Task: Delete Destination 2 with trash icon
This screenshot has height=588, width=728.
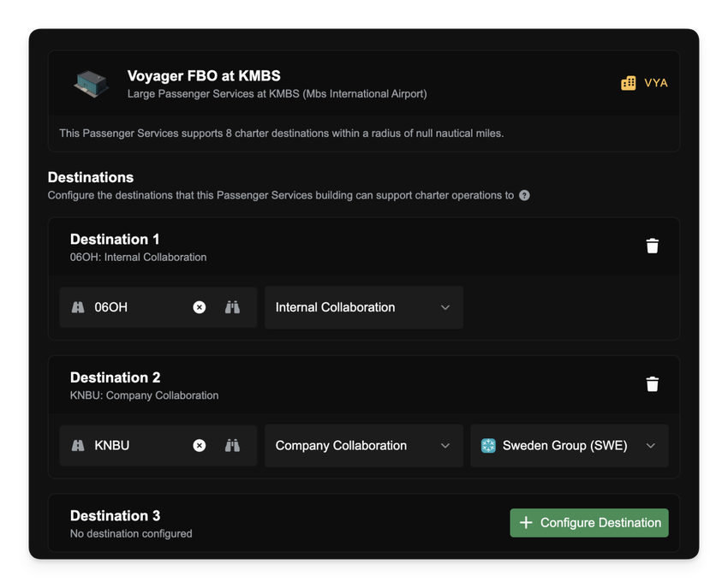Action: pyautogui.click(x=652, y=383)
